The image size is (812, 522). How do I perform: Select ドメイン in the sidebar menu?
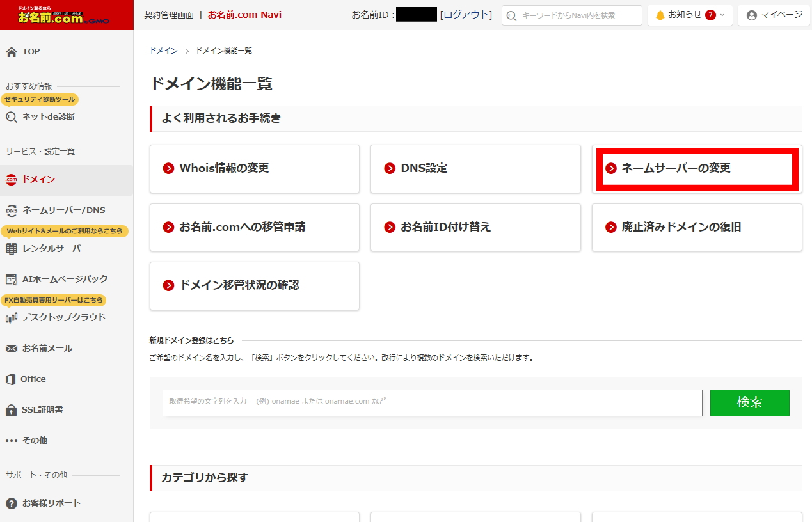[x=67, y=180]
